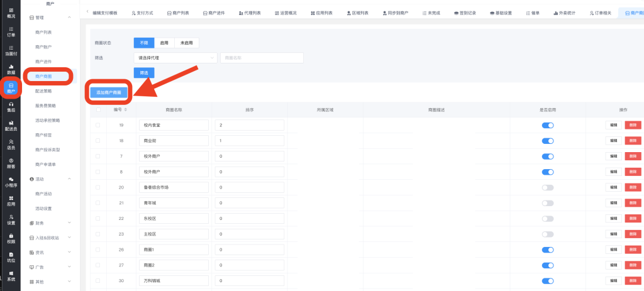644x291 pixels.
Task: Delete the 青年城 row
Action: [x=633, y=203]
